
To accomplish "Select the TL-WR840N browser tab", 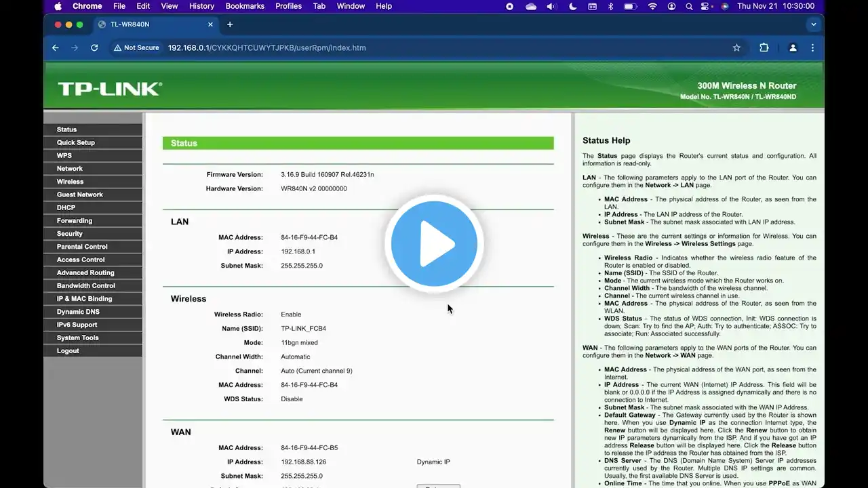I will coord(155,24).
